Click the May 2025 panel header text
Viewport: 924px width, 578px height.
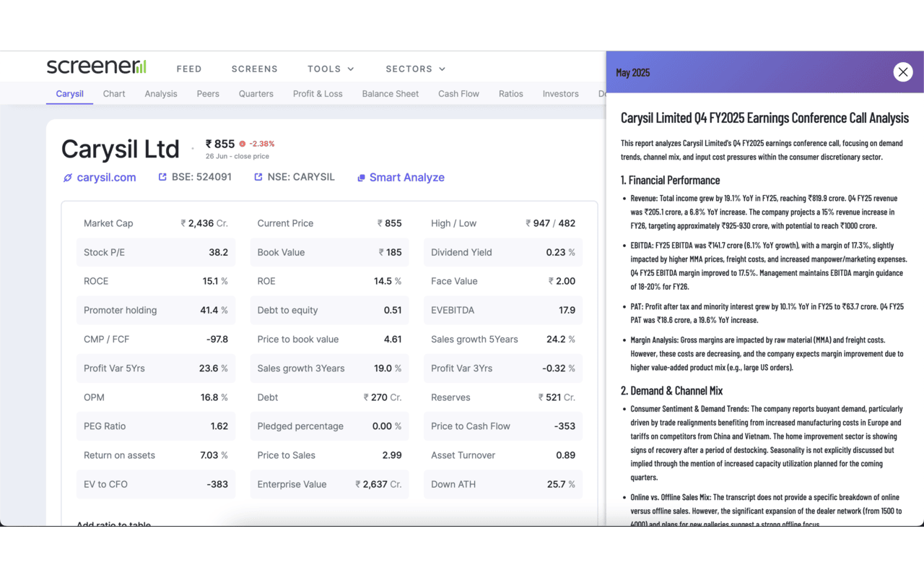click(x=633, y=72)
